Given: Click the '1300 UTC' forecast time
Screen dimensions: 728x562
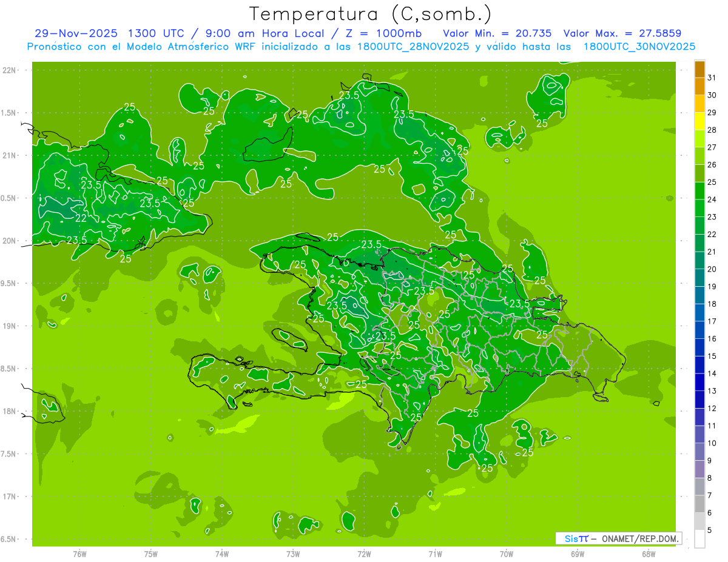Looking at the screenshot, I should 157,33.
